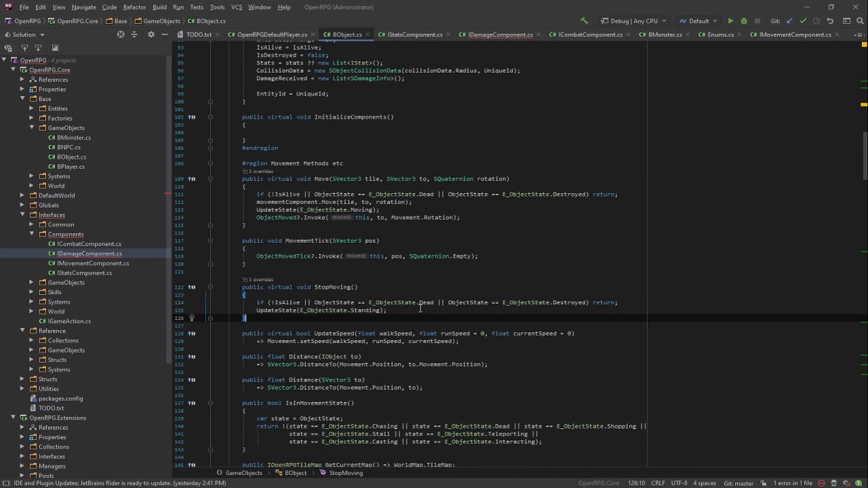Toggle preview icon in Solution explorer toolbar
Viewport: 868px width, 488px height.
click(x=55, y=48)
